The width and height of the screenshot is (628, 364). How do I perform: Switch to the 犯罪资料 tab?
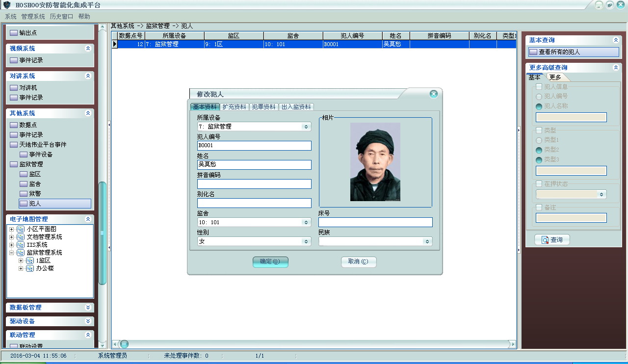pos(263,107)
